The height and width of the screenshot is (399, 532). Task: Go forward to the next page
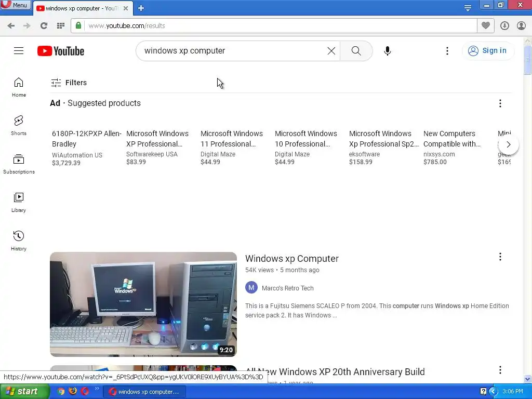27,26
